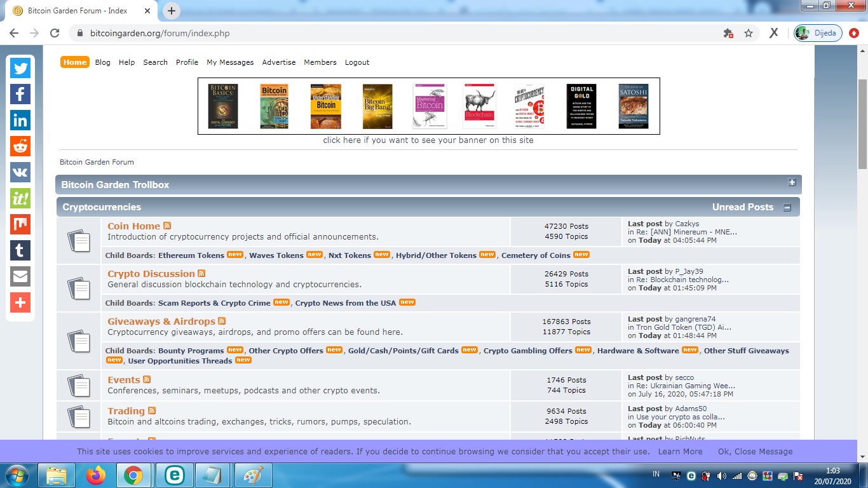This screenshot has height=488, width=868.
Task: Open the Members menu item
Action: pyautogui.click(x=320, y=62)
